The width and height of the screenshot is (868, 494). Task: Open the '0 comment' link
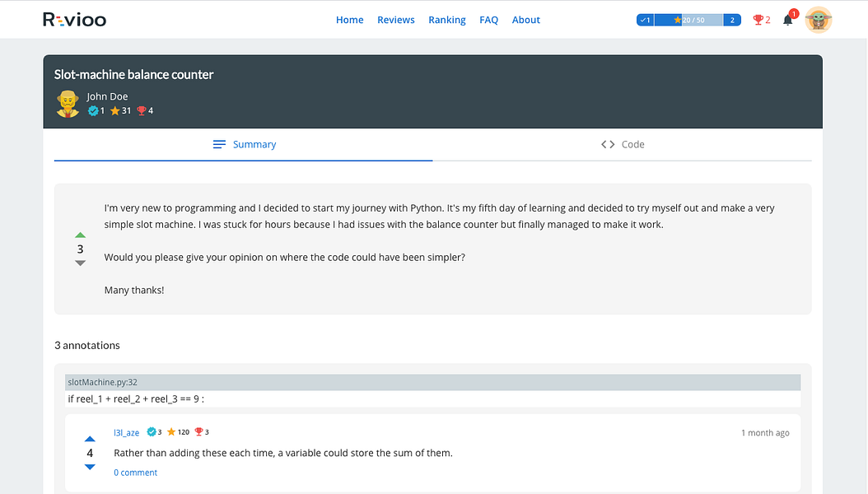[135, 473]
